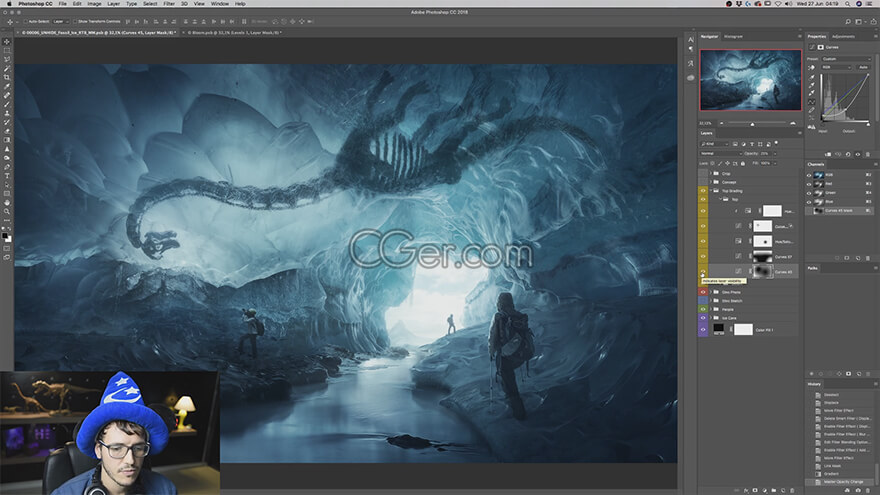Viewport: 880px width, 495px height.
Task: Expand the Crop layer group
Action: coord(711,173)
